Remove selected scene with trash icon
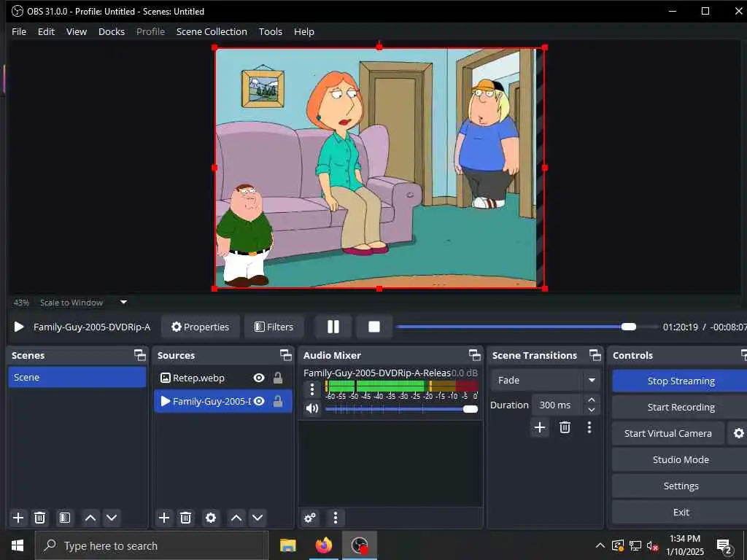Viewport: 747px width, 560px height. click(x=40, y=518)
